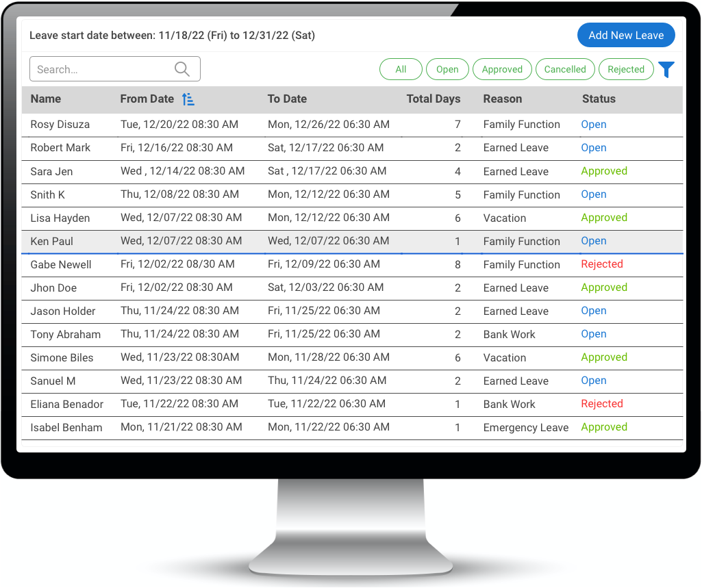Toggle the Open status filter chip
Screen dimensions: 702x588
(x=447, y=69)
